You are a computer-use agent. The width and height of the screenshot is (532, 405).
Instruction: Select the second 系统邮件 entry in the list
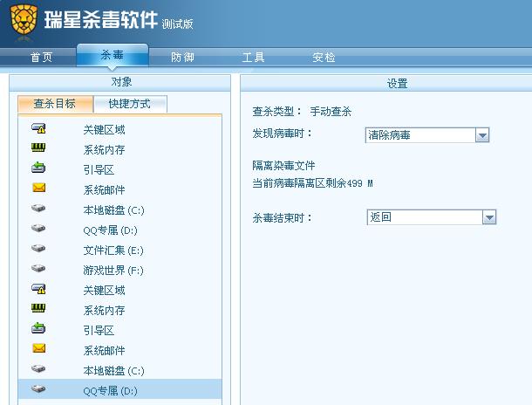click(x=104, y=350)
